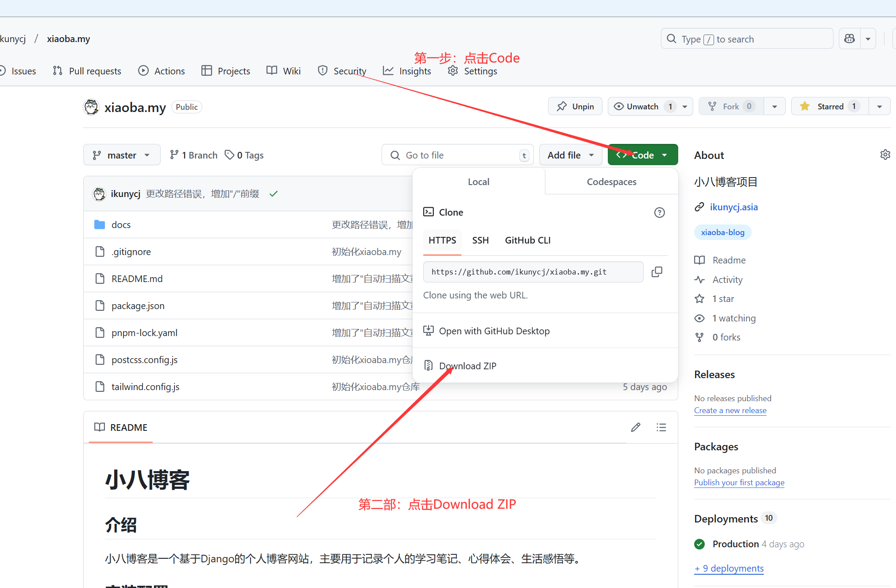
Task: Select the SSH clone option
Action: pos(480,240)
